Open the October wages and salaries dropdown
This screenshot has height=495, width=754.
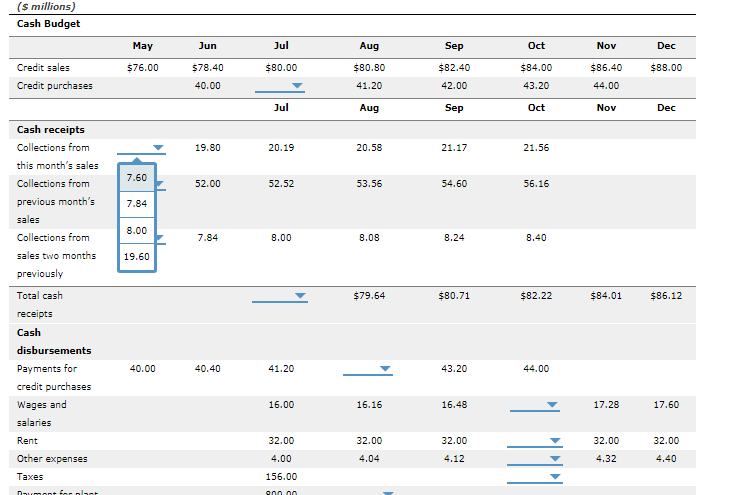click(535, 405)
